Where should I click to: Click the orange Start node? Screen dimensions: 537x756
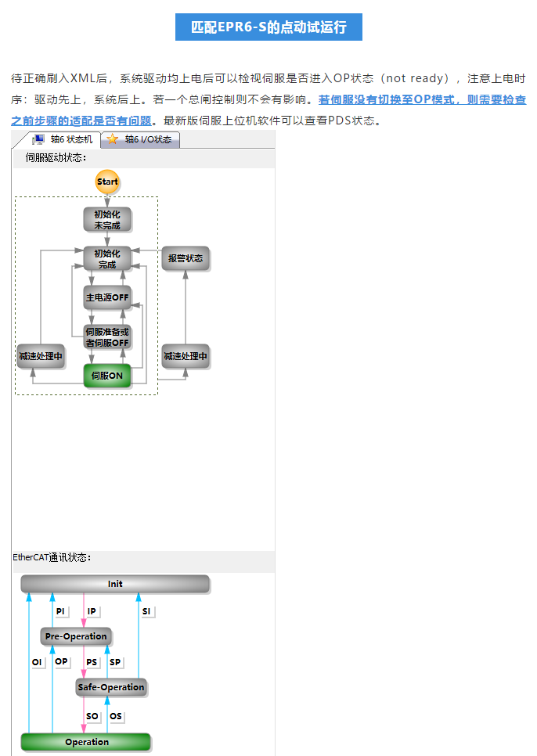coord(107,182)
